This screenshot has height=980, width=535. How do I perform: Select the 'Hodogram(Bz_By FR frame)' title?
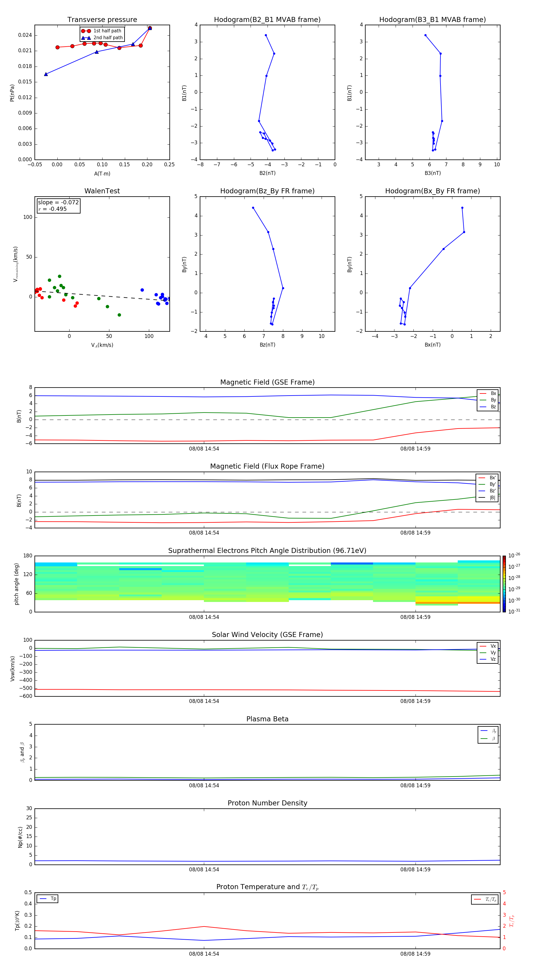[x=267, y=191]
